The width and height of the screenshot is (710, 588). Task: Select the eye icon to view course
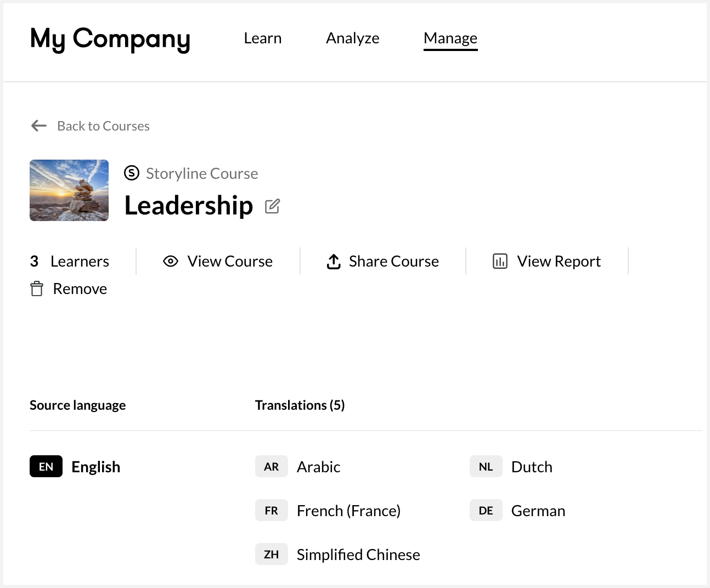click(171, 261)
